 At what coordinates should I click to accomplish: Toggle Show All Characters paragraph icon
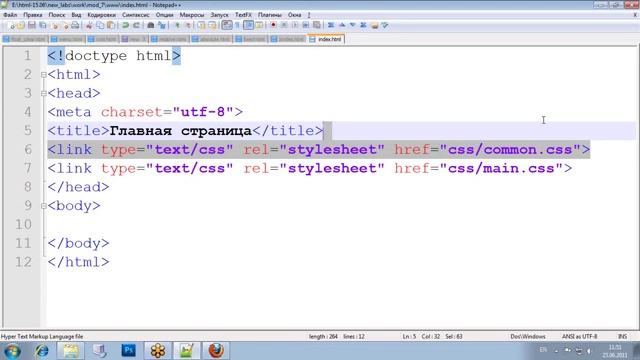point(237,25)
